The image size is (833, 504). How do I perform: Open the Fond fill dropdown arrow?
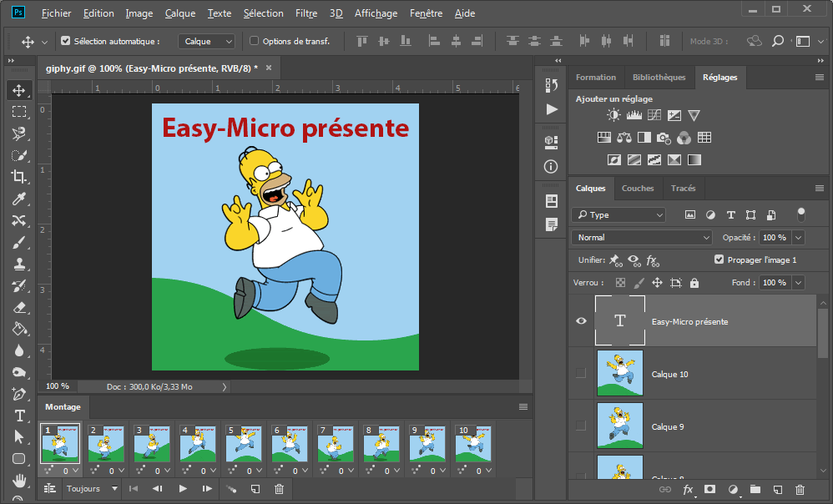[x=799, y=283]
